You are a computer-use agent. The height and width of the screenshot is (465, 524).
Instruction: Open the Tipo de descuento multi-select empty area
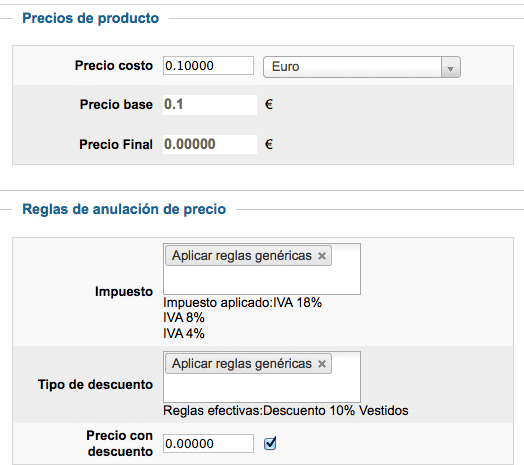pos(262,388)
